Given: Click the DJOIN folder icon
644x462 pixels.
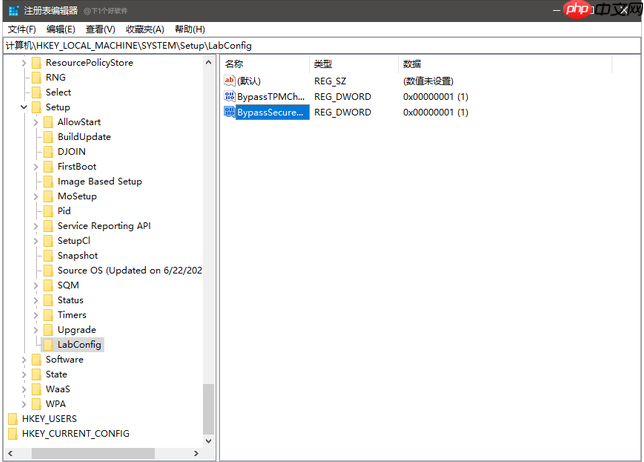Looking at the screenshot, I should coord(48,152).
